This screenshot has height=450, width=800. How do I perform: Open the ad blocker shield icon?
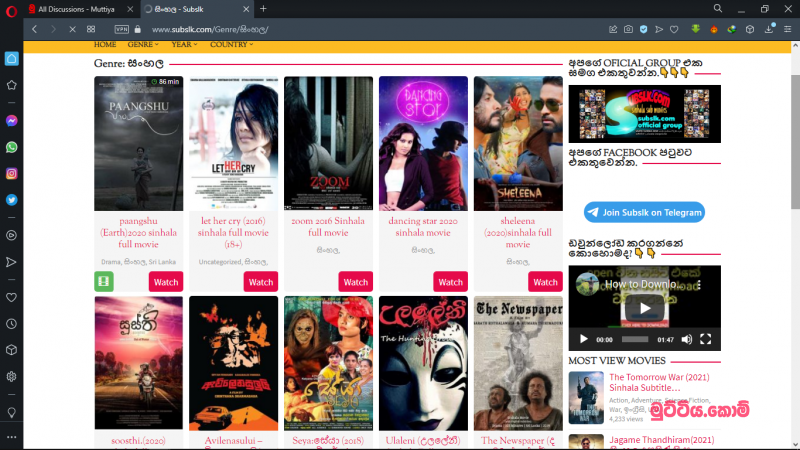(x=644, y=30)
